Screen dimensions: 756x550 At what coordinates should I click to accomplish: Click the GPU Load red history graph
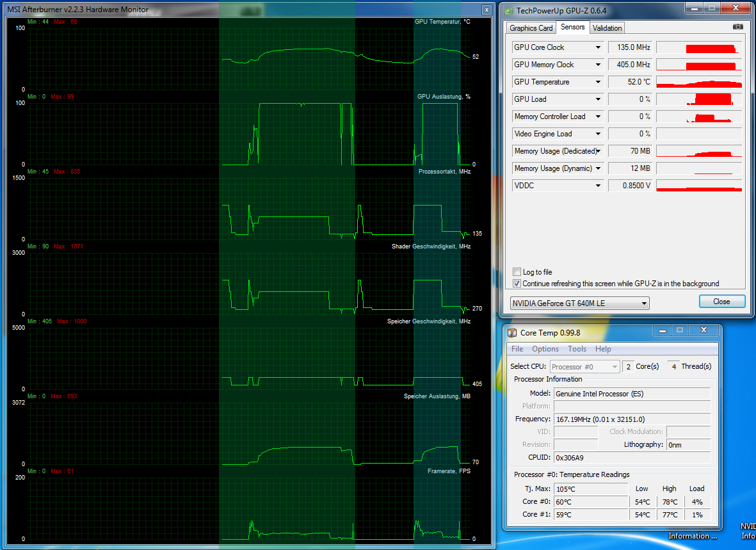699,99
